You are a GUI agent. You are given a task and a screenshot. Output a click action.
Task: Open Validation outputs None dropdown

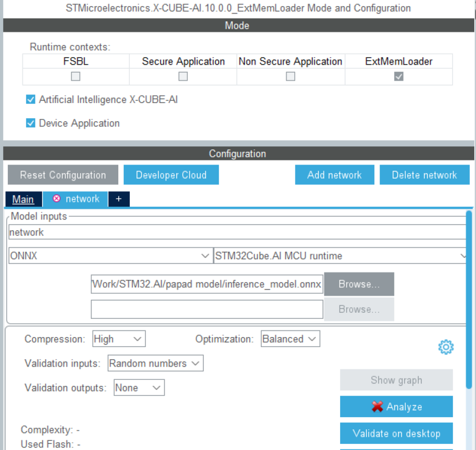coord(139,387)
